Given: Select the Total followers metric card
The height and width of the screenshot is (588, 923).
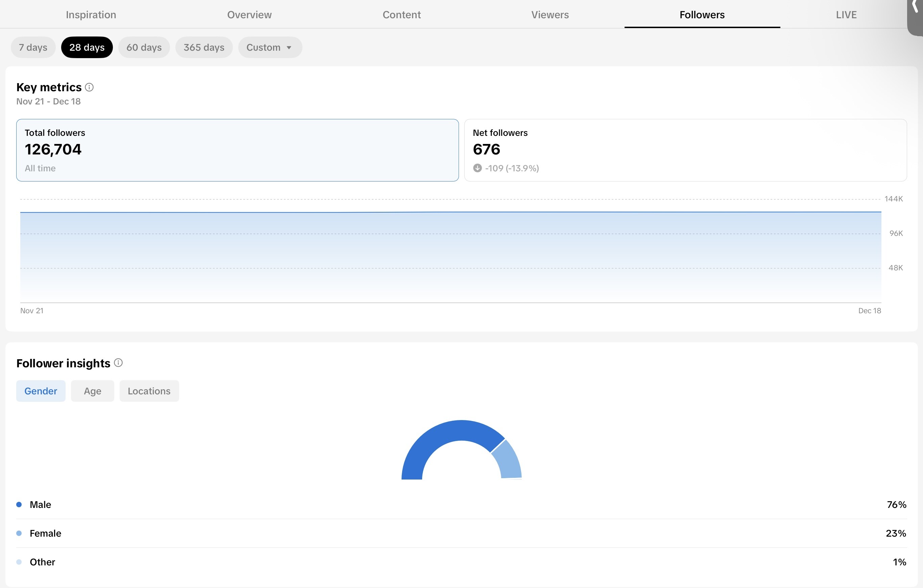Looking at the screenshot, I should [x=237, y=150].
